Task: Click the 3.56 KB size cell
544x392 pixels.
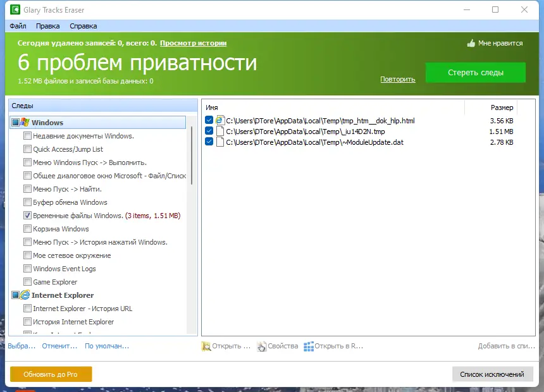Action: point(502,121)
